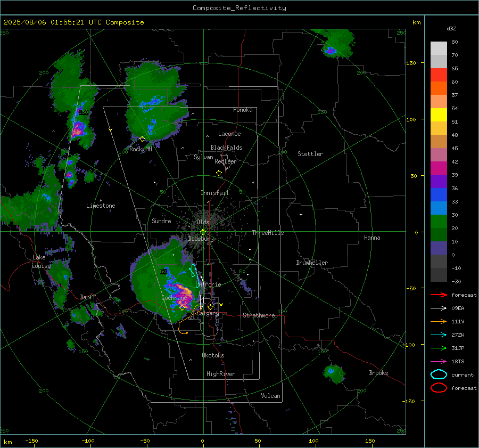The height and width of the screenshot is (448, 479).
Task: Click the yellow diamond marker over Calgary
Action: (210, 307)
